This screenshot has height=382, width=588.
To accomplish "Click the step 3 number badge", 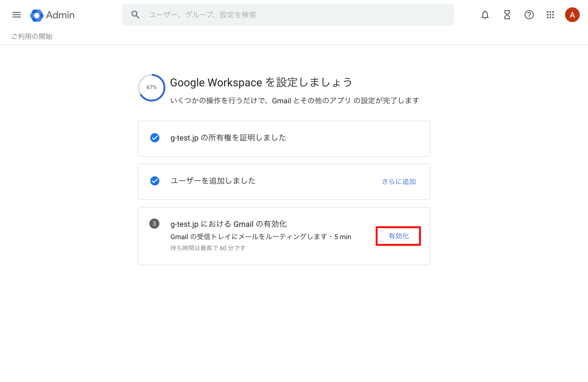I will (154, 224).
